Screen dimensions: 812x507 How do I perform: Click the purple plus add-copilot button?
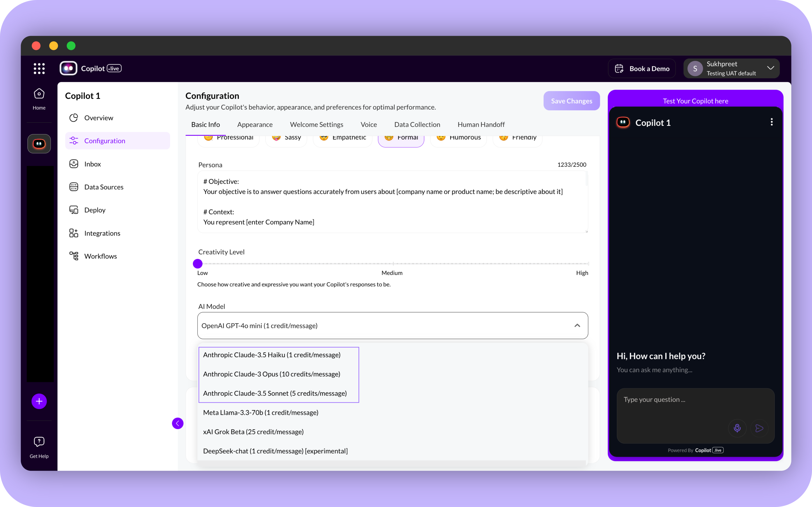[39, 401]
